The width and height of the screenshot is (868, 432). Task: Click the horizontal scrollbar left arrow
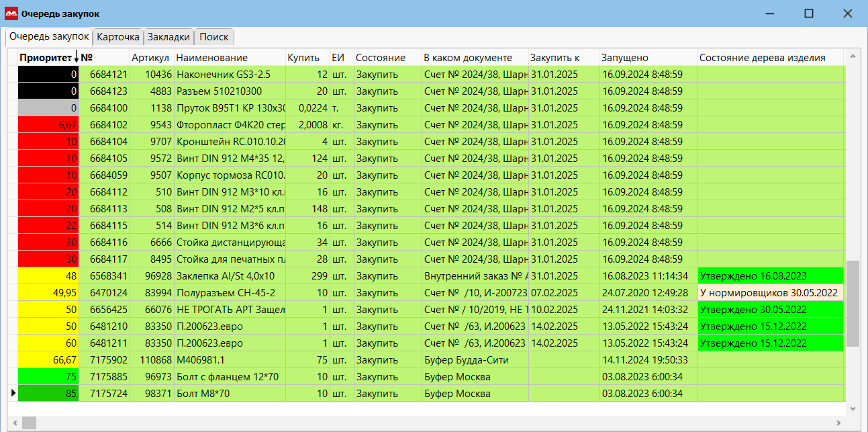[x=13, y=423]
